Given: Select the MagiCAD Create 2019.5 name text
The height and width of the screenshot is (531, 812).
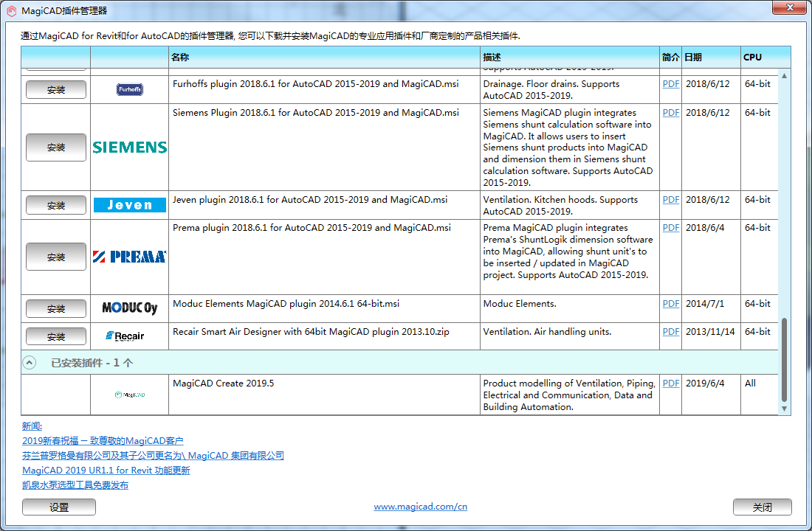Looking at the screenshot, I should pos(223,383).
